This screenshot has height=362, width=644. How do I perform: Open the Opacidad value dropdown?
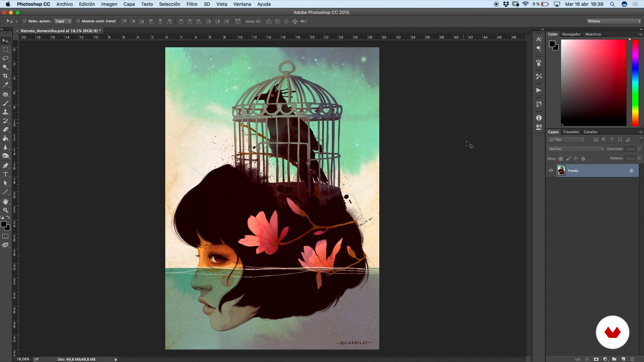(639, 149)
